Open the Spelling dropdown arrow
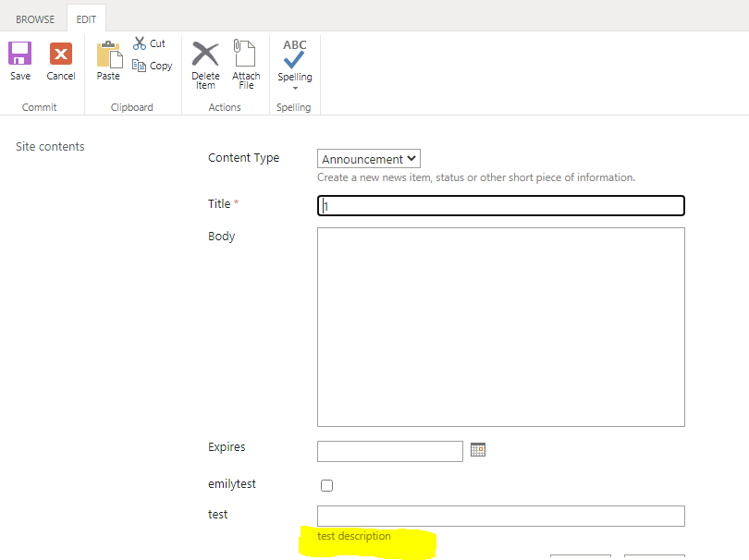 click(x=295, y=88)
